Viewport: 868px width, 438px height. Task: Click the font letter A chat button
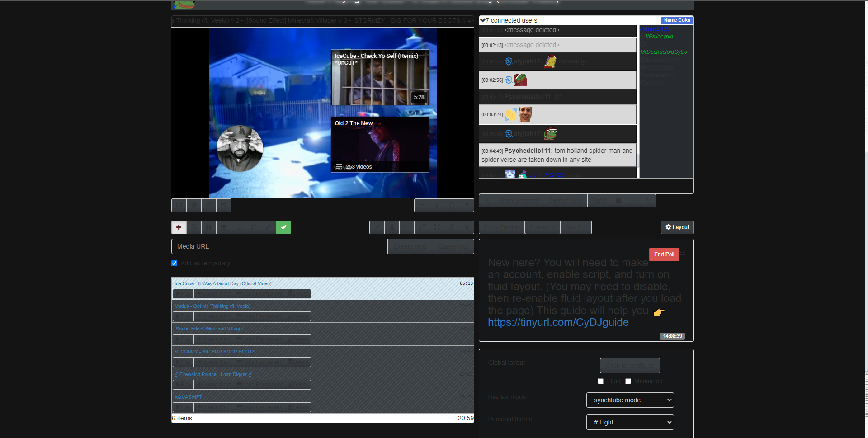486,201
